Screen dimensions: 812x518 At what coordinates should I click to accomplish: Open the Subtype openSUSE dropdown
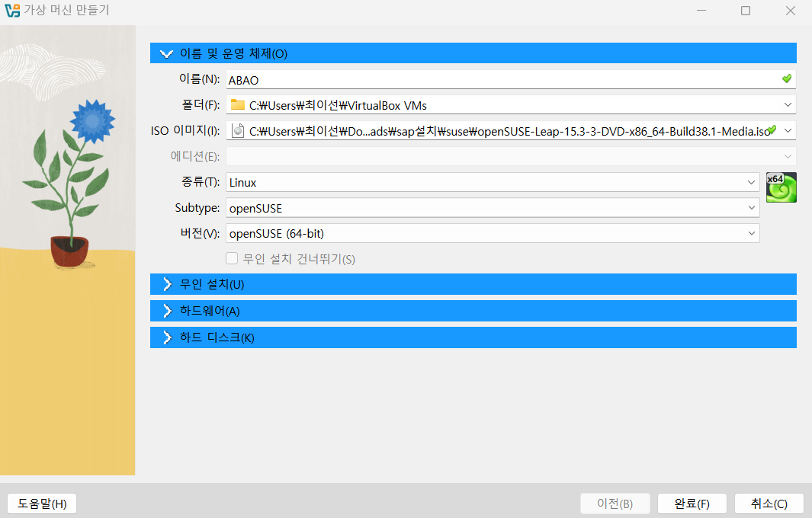[493, 208]
